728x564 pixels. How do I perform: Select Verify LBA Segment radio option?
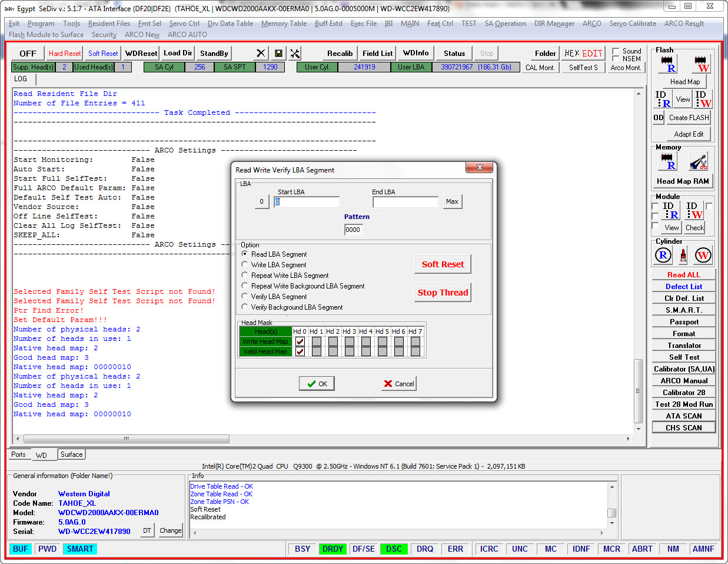coord(245,296)
